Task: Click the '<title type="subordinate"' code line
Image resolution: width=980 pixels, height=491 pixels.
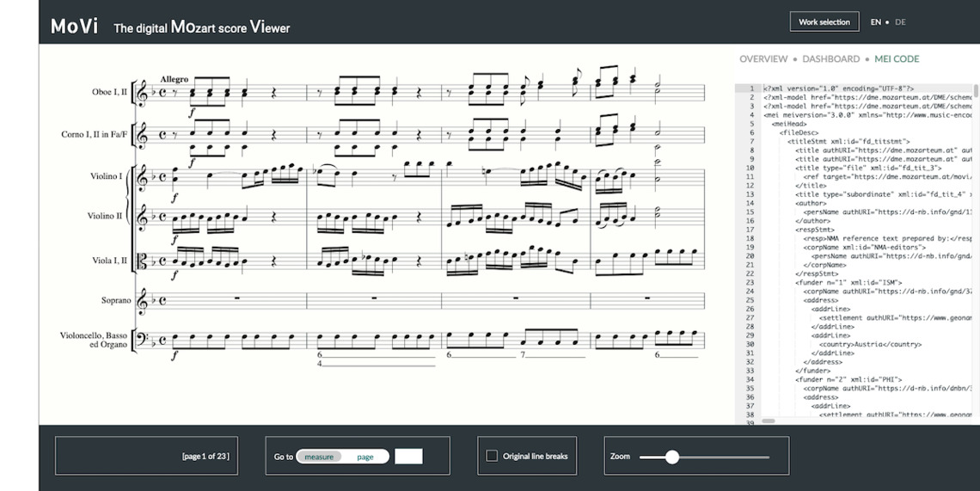Action: 884,194
